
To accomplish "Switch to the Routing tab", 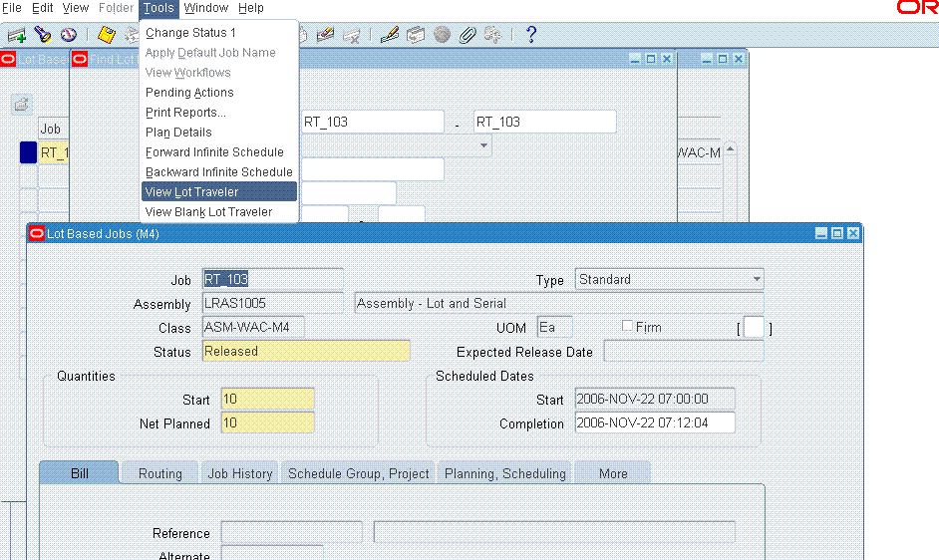I will 159,473.
